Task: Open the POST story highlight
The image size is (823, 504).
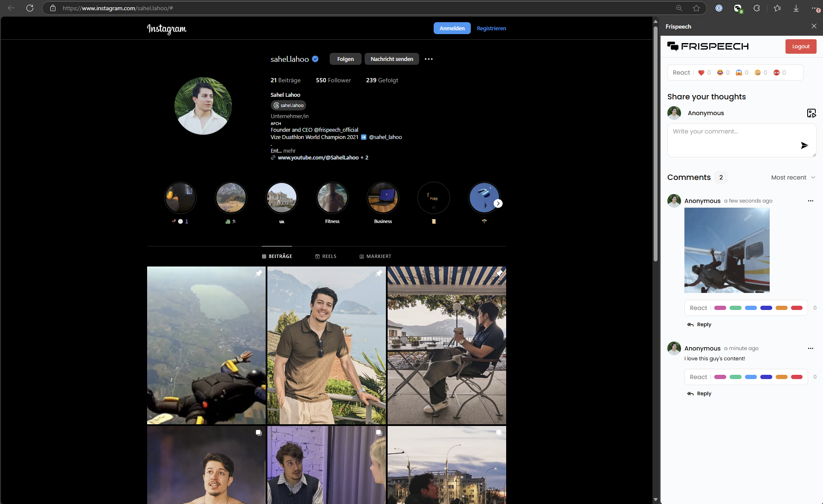Action: (x=434, y=198)
